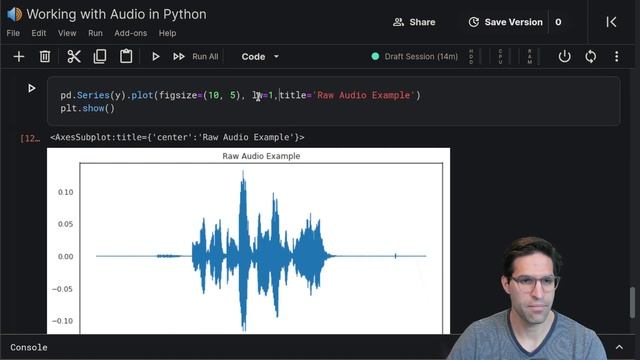The width and height of the screenshot is (640, 360).
Task: Cut the cell with scissors icon
Action: 73,56
